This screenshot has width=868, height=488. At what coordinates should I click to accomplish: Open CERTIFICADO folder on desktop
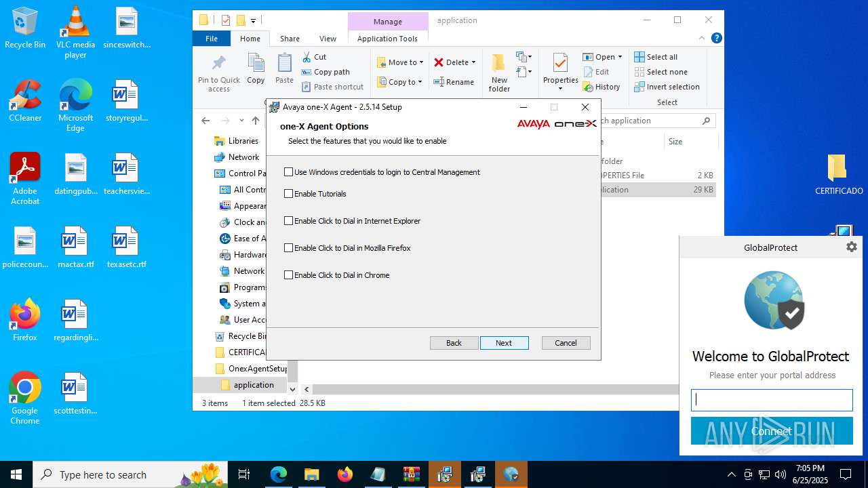tap(839, 175)
